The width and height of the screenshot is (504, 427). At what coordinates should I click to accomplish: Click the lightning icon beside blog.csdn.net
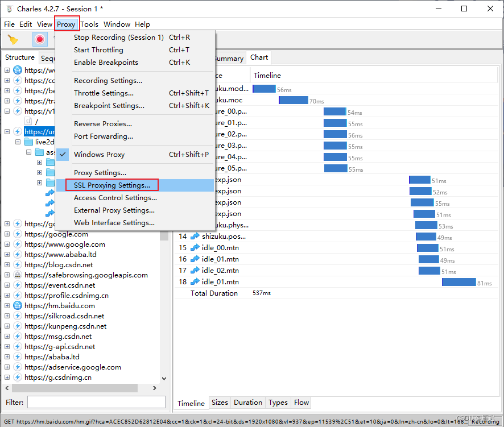pos(18,265)
